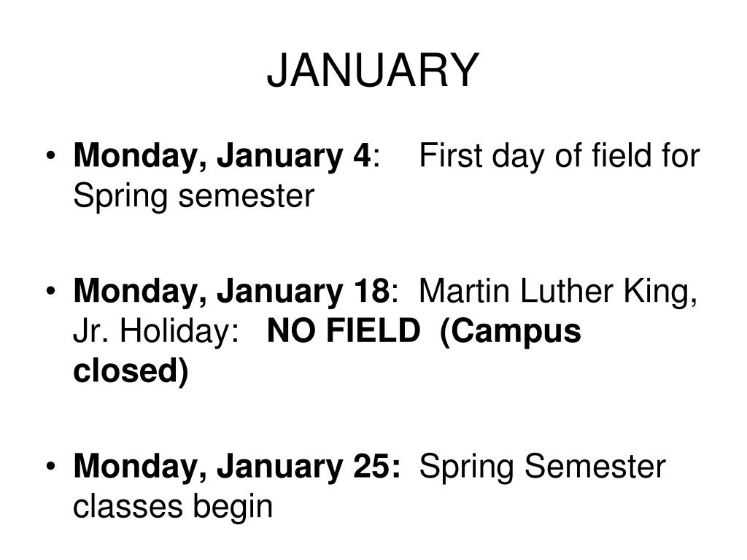Click the JANUARY slide title

click(373, 70)
